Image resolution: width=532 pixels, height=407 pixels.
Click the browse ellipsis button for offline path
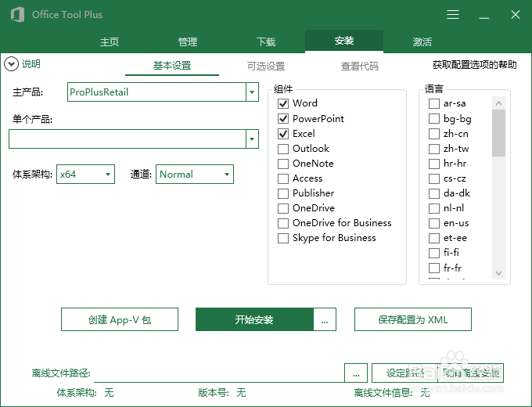[356, 373]
